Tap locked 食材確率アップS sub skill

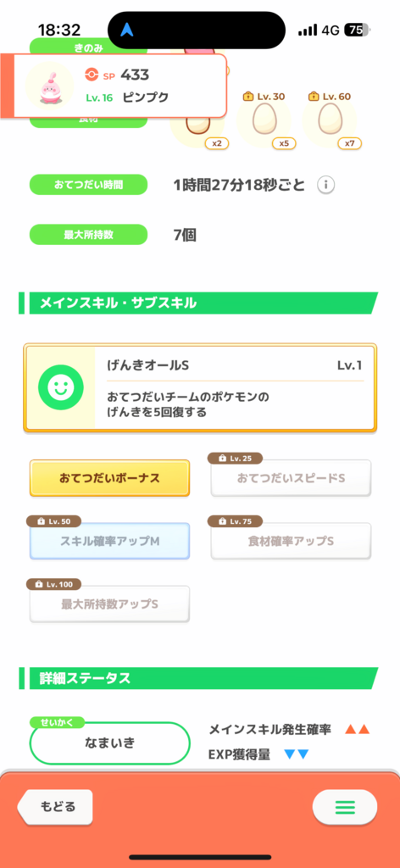291,541
